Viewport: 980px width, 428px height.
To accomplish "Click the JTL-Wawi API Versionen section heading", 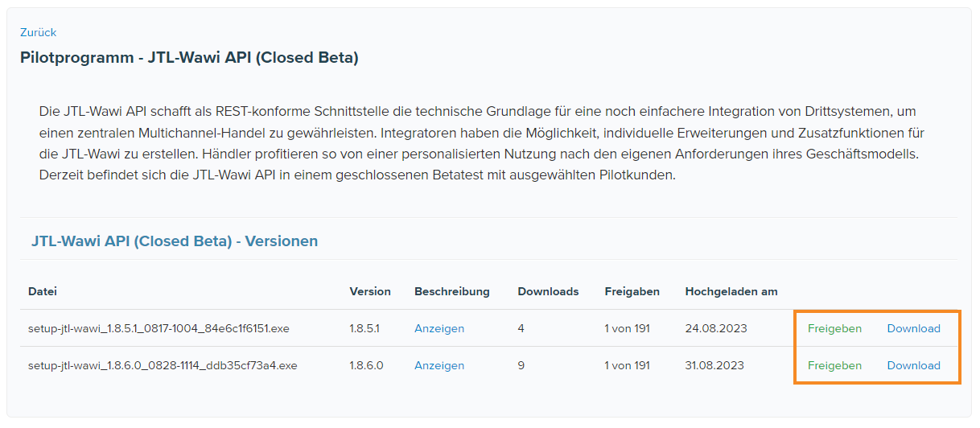I will coord(175,241).
